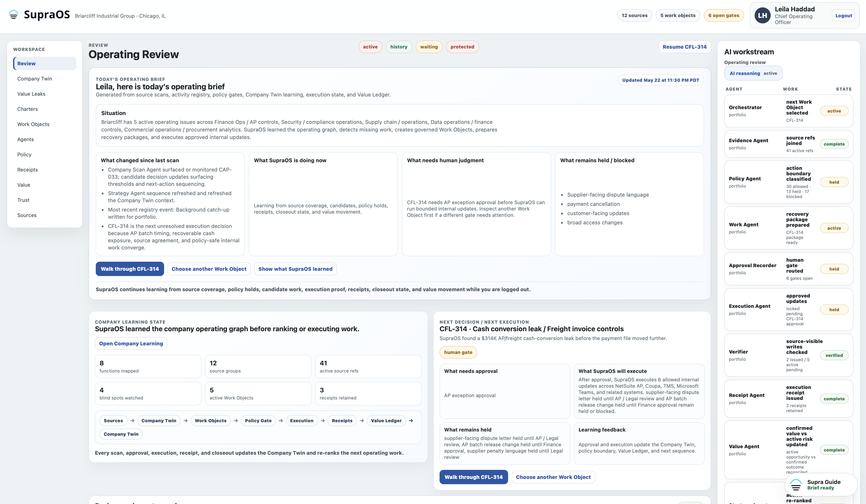Click the human gate badge

(x=458, y=352)
